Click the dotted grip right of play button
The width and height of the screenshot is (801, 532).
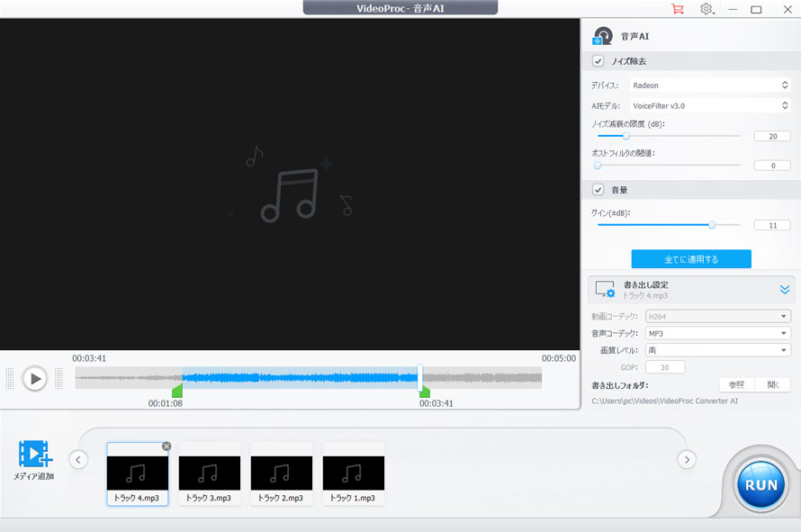[x=58, y=379]
